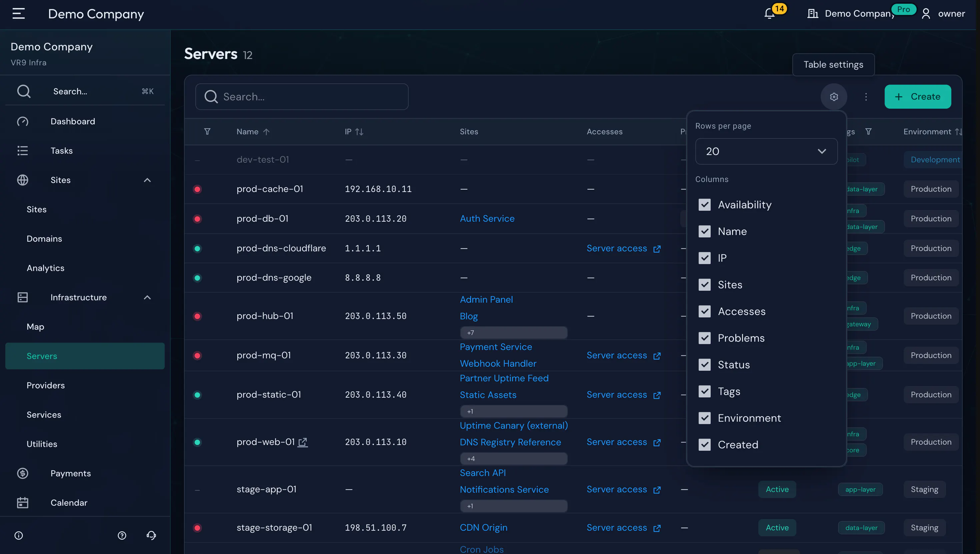Click the availability filter funnel icon
The height and width of the screenshot is (554, 980).
(x=207, y=132)
